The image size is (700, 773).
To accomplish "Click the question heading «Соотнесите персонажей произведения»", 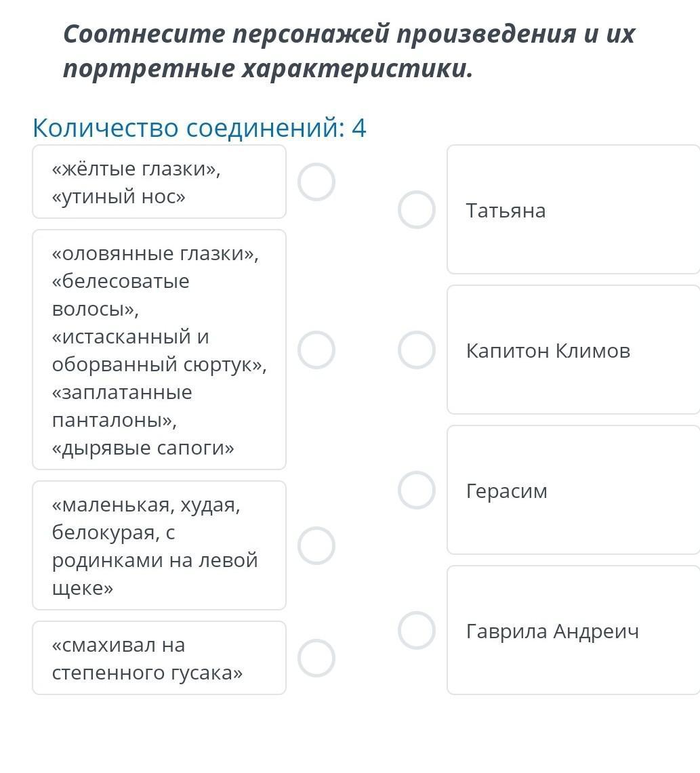I will point(349,34).
